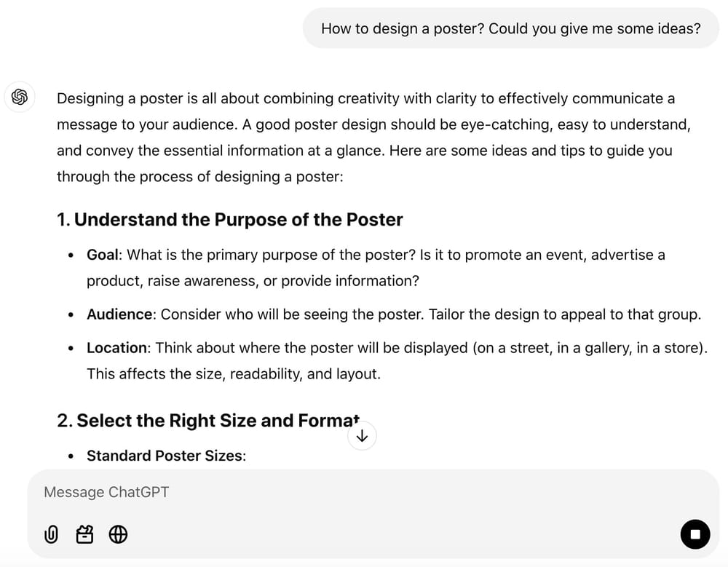Click the bolded 'Goal' label

pyautogui.click(x=100, y=255)
